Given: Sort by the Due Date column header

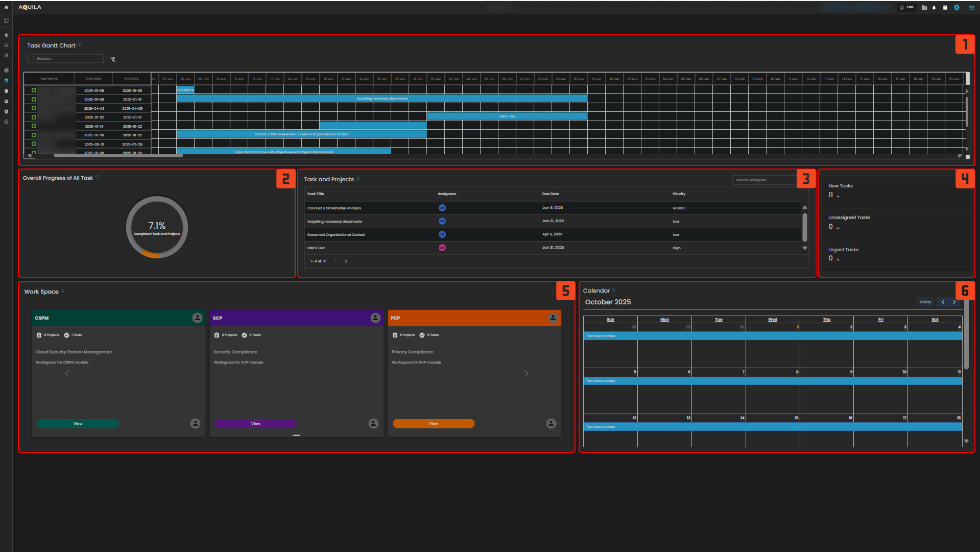Looking at the screenshot, I should click(550, 194).
